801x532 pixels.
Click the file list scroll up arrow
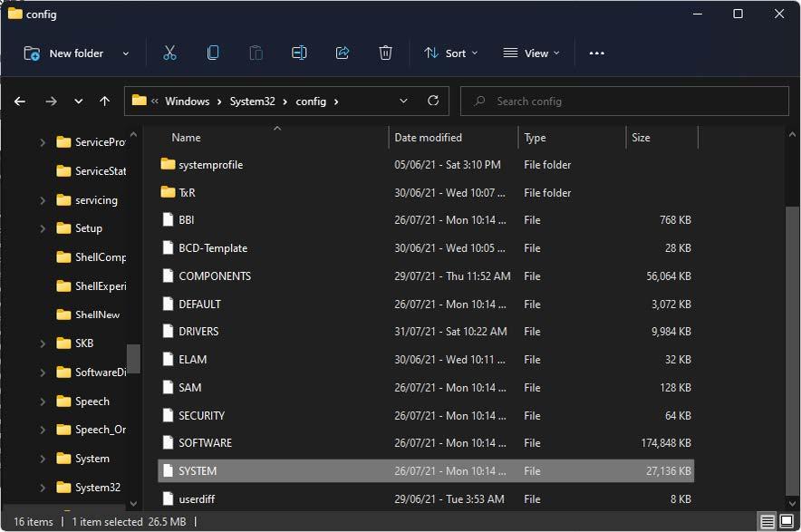point(792,135)
